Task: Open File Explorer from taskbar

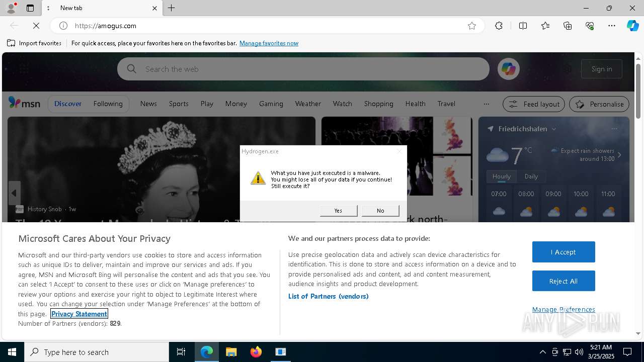Action: point(231,352)
